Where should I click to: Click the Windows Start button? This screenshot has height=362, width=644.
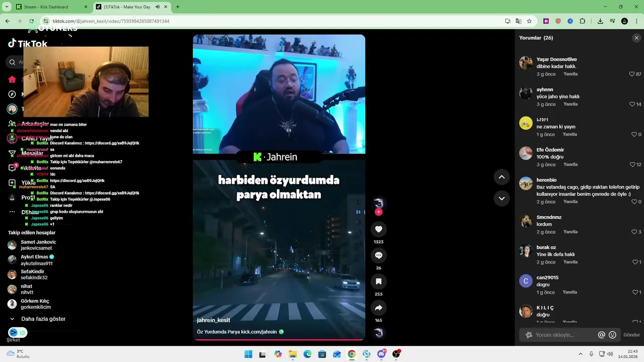tap(248, 354)
